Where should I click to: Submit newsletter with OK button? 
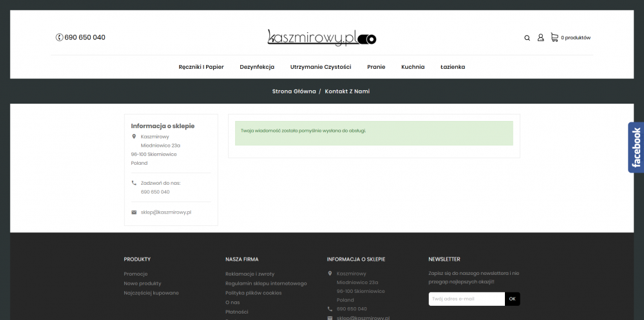pos(512,299)
